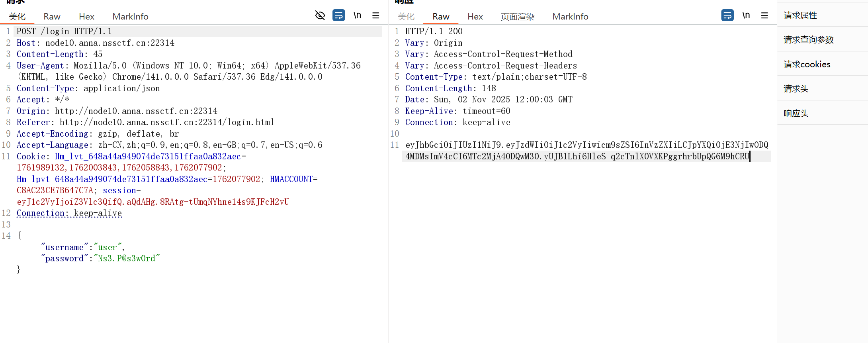The image size is (868, 343).
Task: Toggle newline \n display in request panel
Action: click(357, 16)
